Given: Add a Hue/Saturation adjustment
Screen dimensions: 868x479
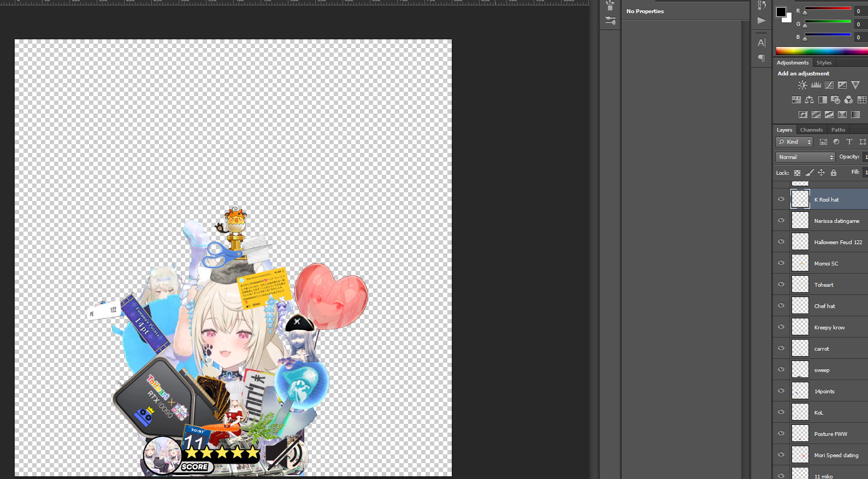Looking at the screenshot, I should pyautogui.click(x=796, y=100).
